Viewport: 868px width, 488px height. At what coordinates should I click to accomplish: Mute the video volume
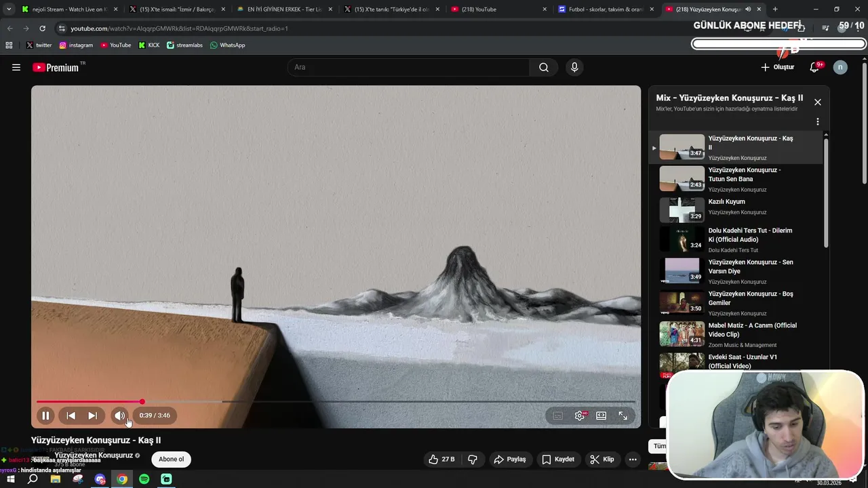(x=119, y=415)
